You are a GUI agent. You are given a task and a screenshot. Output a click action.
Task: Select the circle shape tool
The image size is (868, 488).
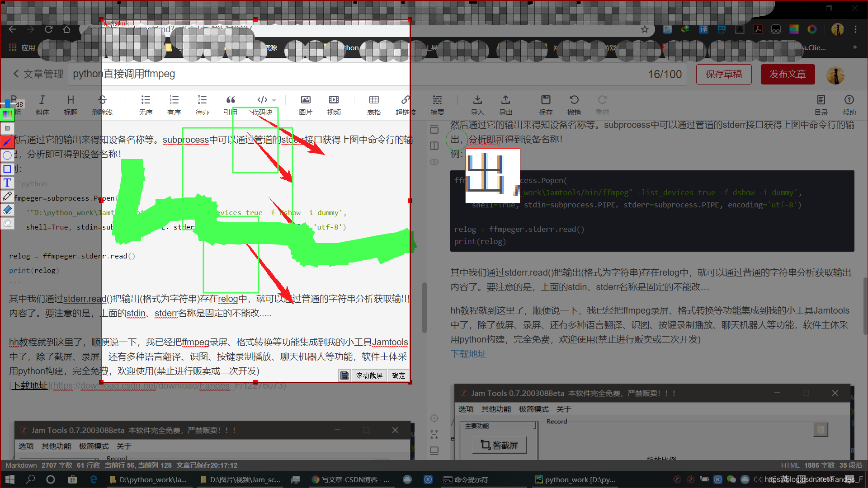coord(7,155)
